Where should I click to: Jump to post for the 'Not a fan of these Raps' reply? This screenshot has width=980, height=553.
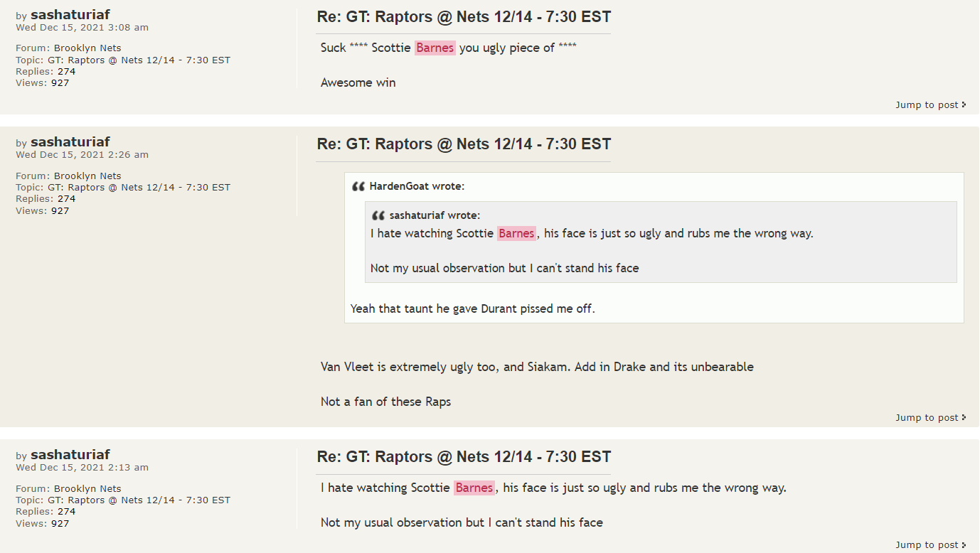tap(927, 418)
